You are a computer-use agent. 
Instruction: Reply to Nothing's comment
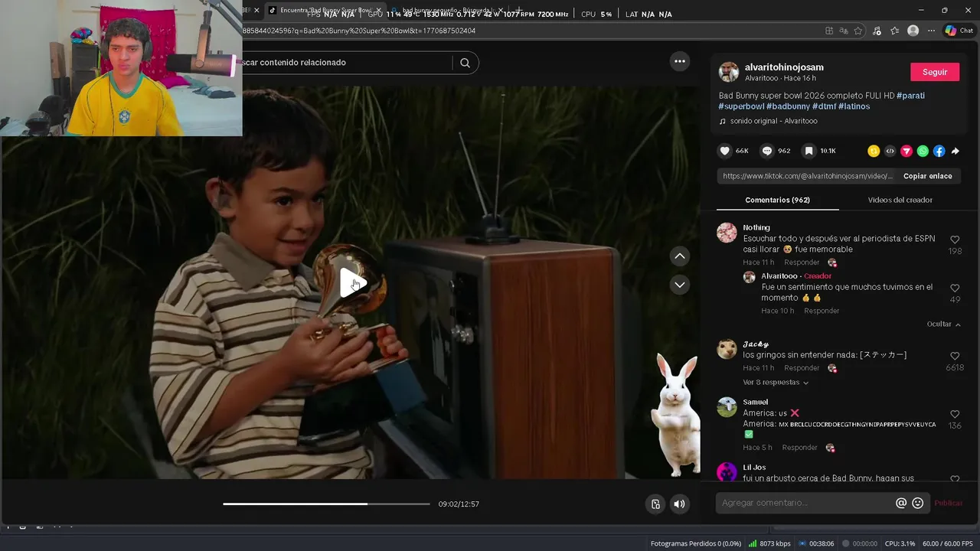(802, 262)
